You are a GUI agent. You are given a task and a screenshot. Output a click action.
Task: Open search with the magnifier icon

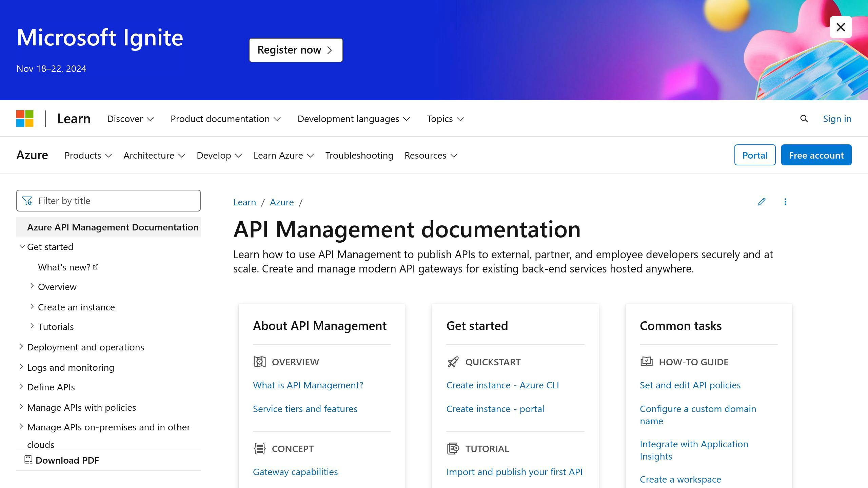(804, 119)
